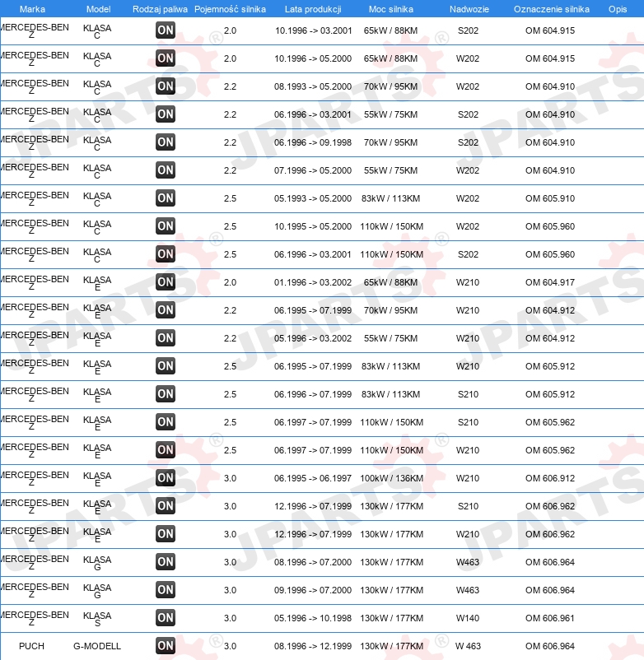Click the date range 05.1996 -> 10.1998
644x660 pixels.
point(313,618)
